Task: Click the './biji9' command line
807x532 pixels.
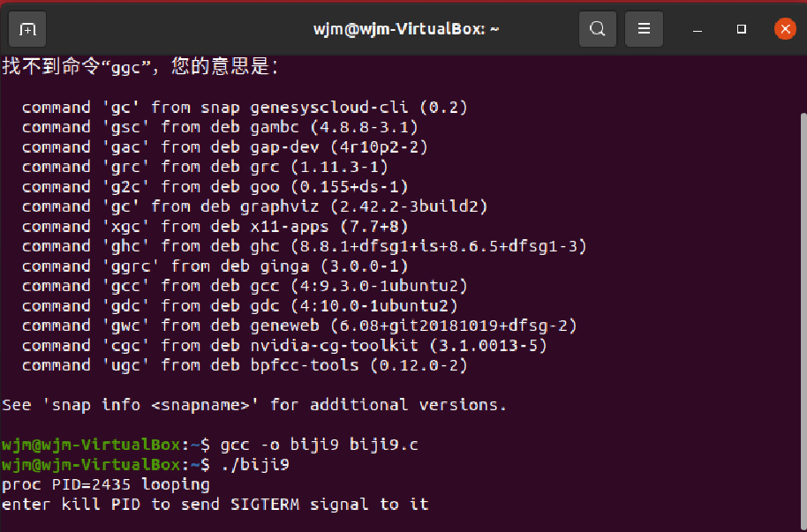Action: (x=146, y=465)
